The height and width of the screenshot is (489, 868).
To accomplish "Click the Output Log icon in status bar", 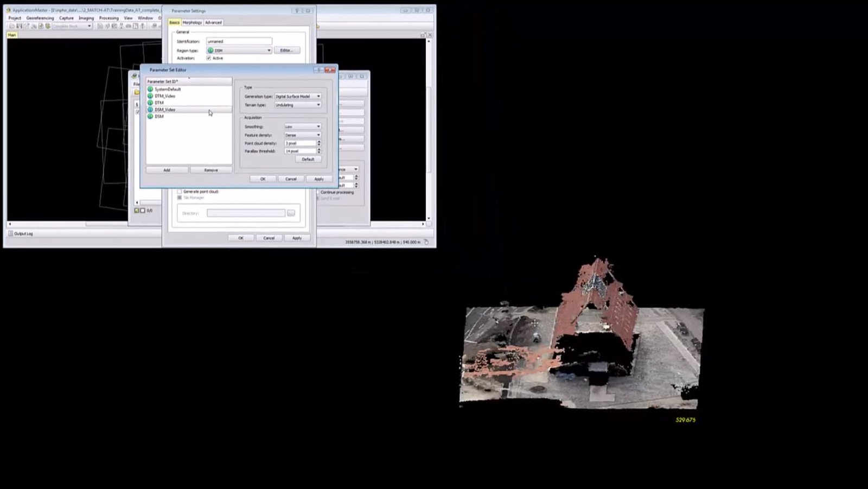I will click(x=10, y=233).
